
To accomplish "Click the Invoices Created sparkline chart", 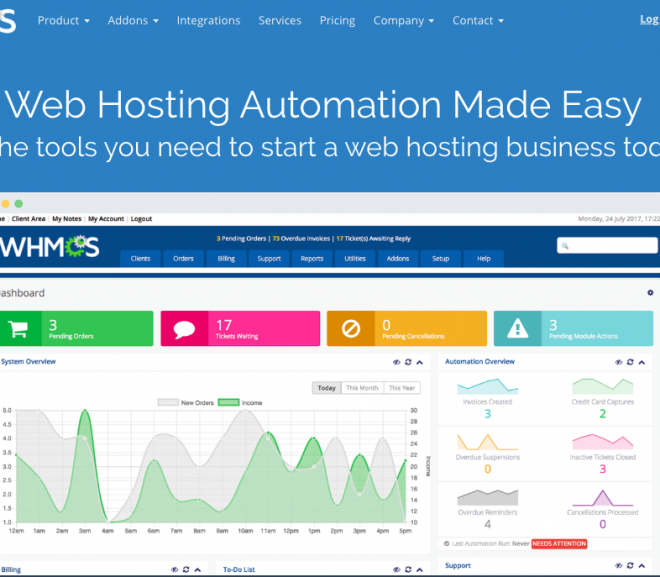I will pos(487,386).
